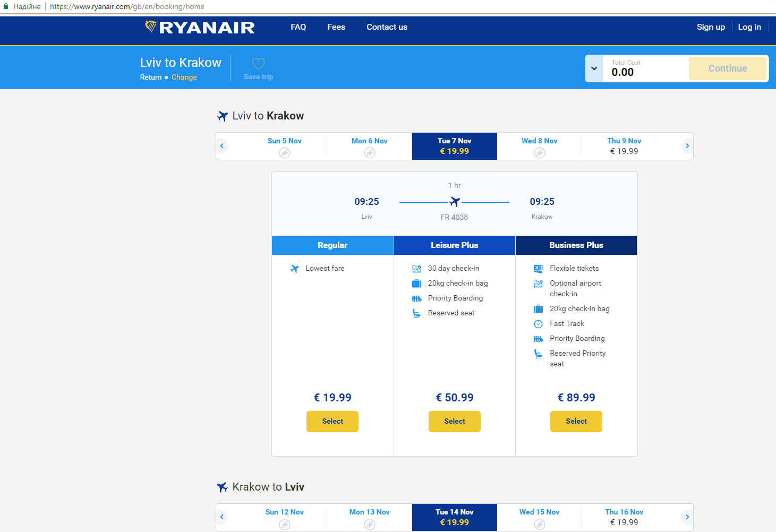
Task: Click the Save trip heart icon
Action: click(259, 64)
